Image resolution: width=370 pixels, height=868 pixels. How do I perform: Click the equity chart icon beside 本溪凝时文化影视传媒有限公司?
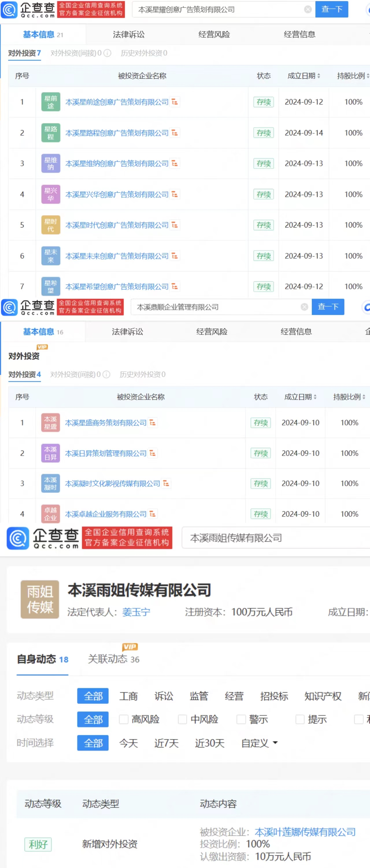[166, 483]
